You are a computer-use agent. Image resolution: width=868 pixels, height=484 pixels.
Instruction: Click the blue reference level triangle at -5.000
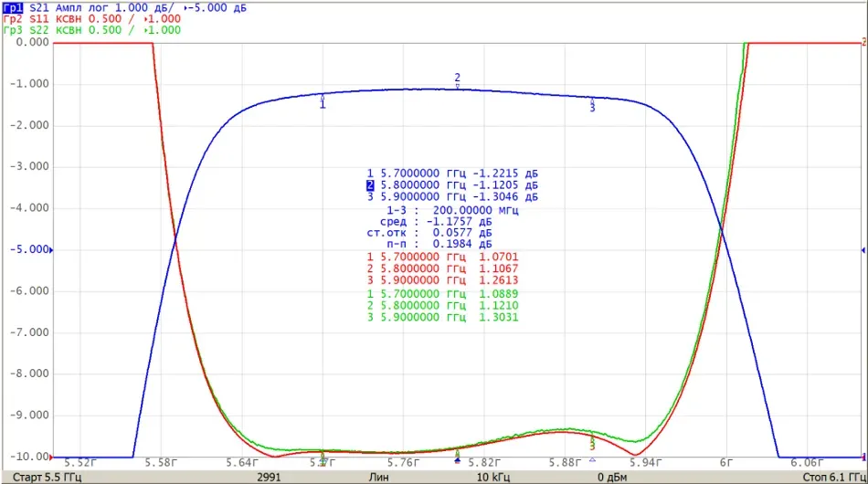[x=51, y=250]
